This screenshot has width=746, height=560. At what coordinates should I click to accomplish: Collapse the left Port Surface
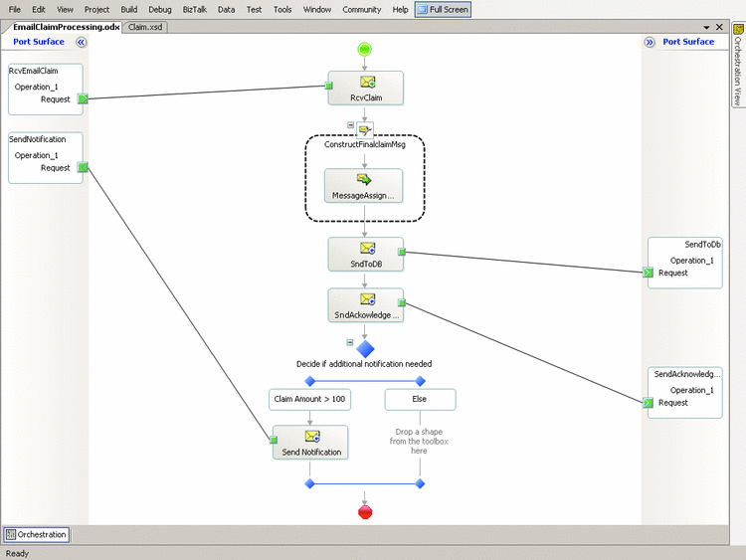[82, 43]
